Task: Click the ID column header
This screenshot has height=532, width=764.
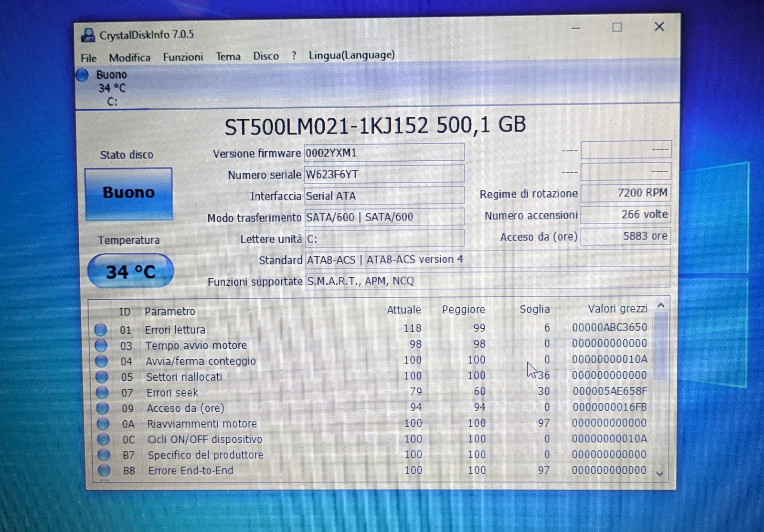Action: point(125,312)
